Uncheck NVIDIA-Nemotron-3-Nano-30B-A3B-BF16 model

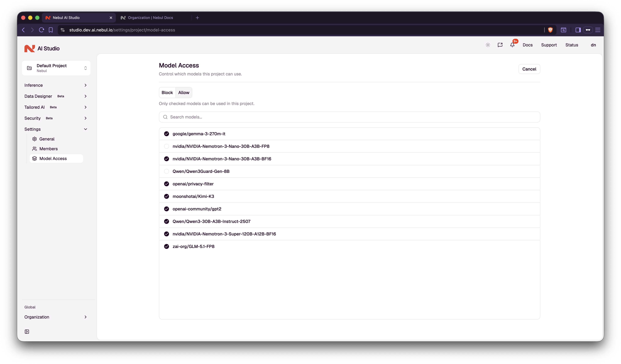click(x=167, y=159)
